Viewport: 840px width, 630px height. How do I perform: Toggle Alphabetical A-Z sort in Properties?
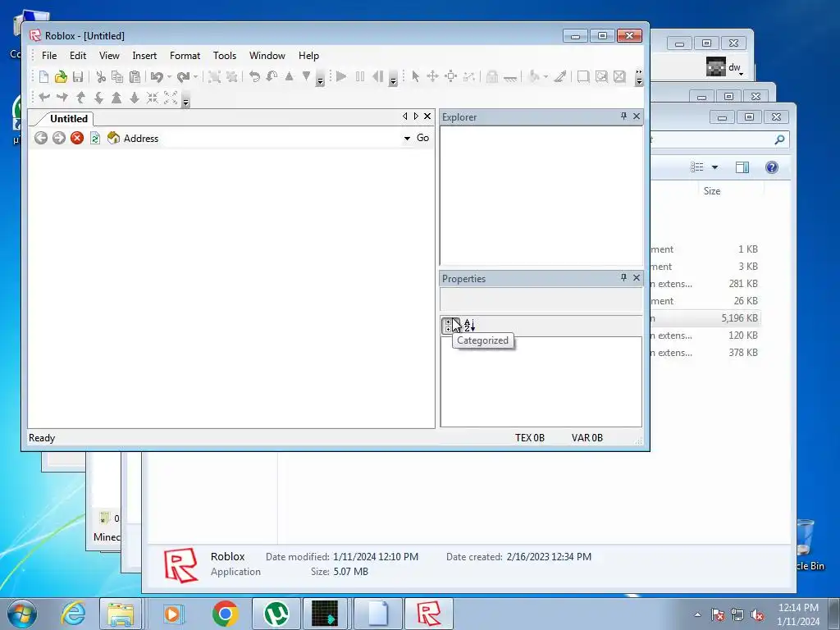469,325
